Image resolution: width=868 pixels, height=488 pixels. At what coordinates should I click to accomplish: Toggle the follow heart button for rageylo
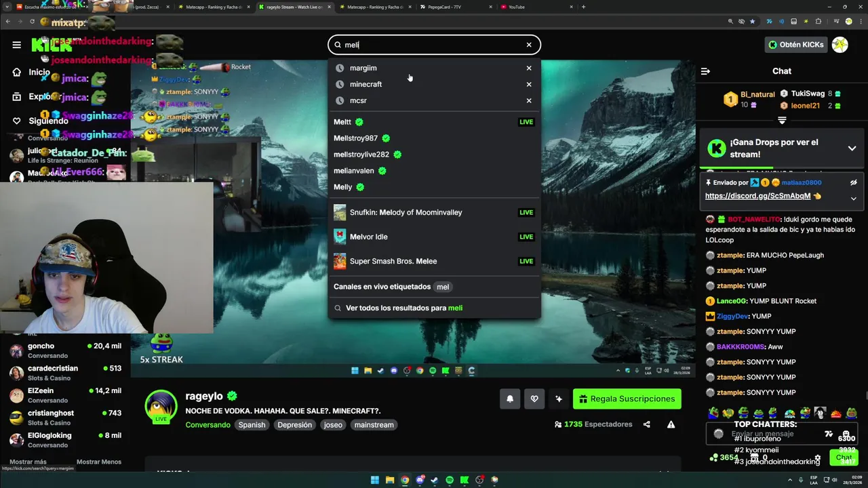[534, 399]
